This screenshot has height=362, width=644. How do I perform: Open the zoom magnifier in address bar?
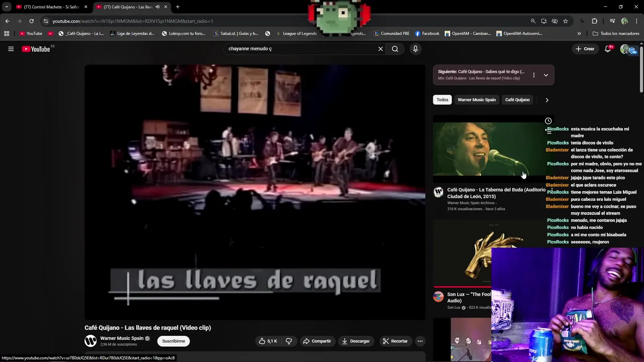pyautogui.click(x=533, y=21)
